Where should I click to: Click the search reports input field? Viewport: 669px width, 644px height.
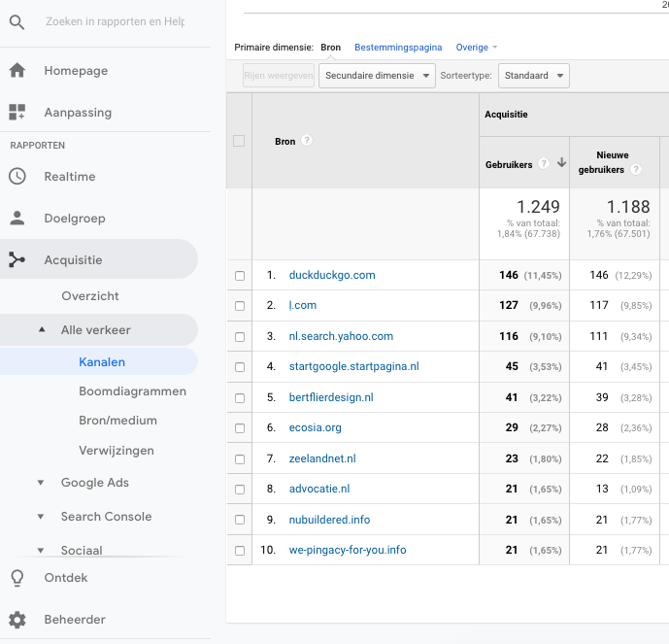click(116, 21)
